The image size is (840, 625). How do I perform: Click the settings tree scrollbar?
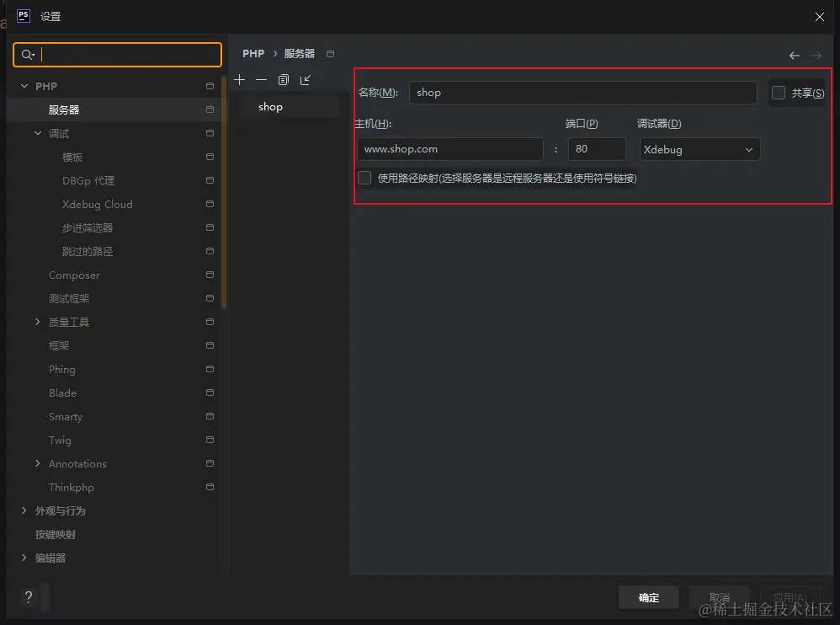(x=224, y=192)
